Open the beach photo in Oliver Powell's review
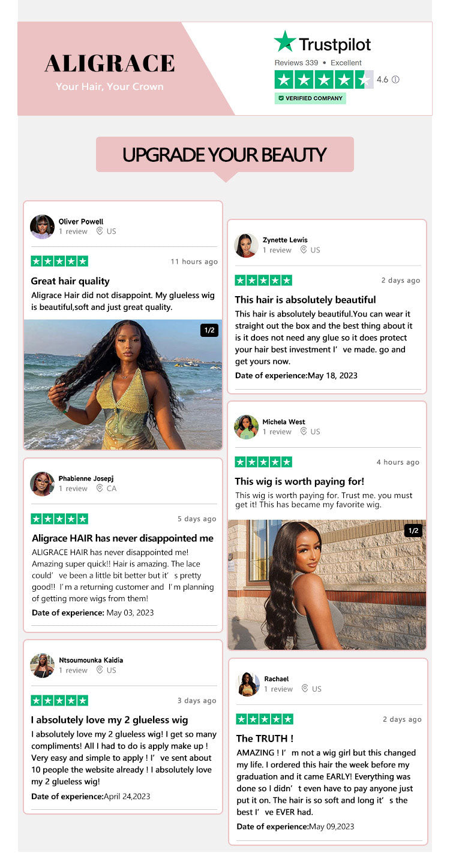This screenshot has width=450, height=868. pos(123,384)
